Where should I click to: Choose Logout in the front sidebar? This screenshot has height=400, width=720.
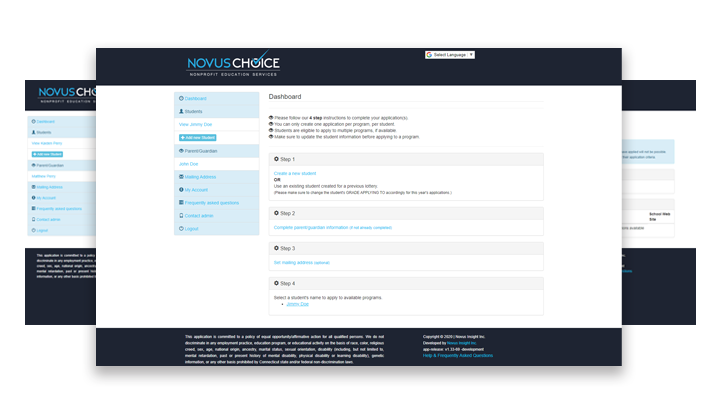pos(216,228)
